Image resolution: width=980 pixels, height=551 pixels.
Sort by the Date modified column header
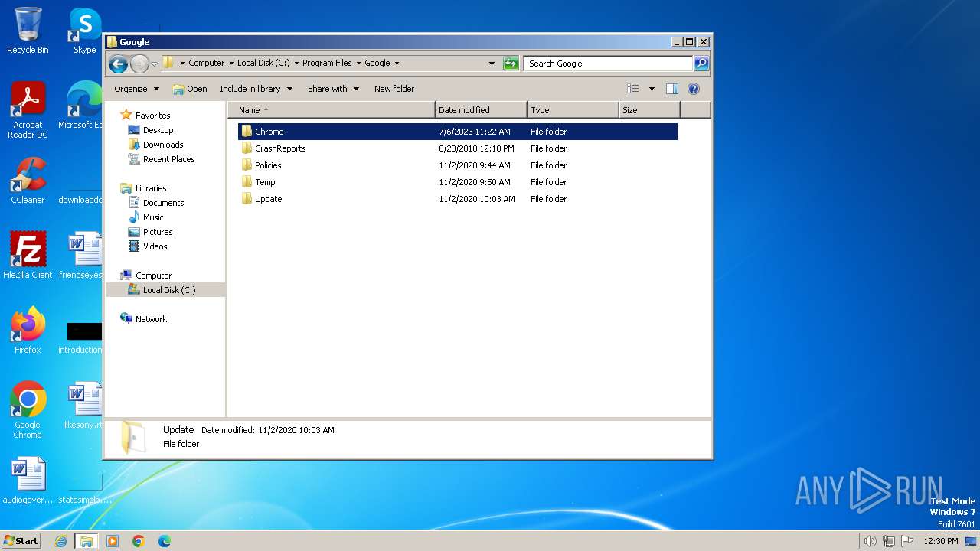(481, 110)
